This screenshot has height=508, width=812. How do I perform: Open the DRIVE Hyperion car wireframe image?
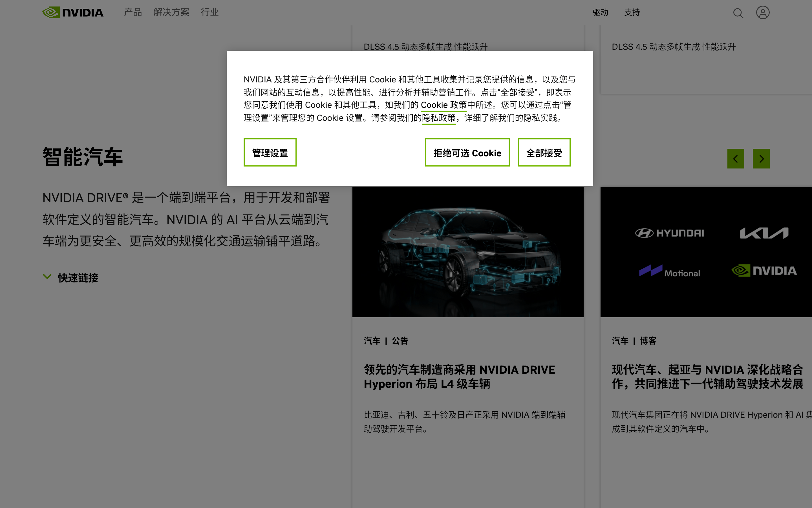(468, 252)
